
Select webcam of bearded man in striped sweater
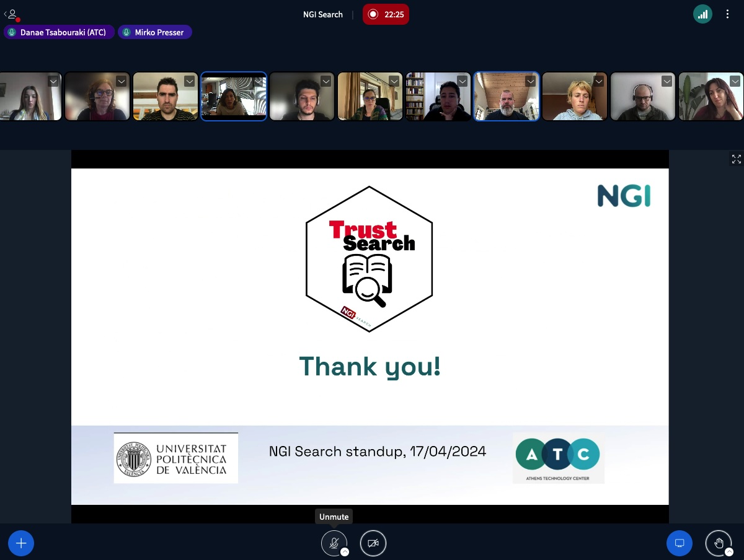click(x=166, y=96)
